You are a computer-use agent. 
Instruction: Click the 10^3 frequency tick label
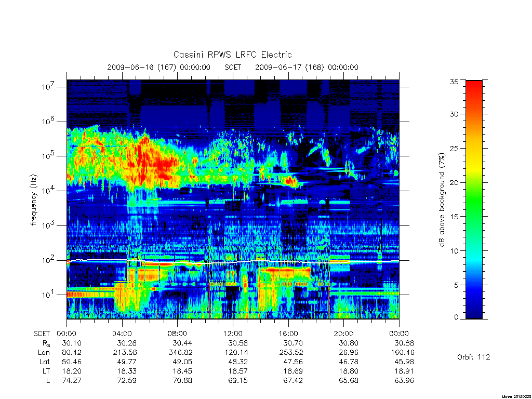coord(48,225)
